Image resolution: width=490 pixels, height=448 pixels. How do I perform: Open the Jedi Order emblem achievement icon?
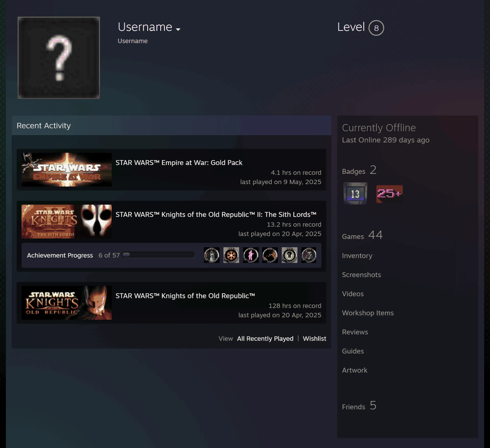pos(289,255)
